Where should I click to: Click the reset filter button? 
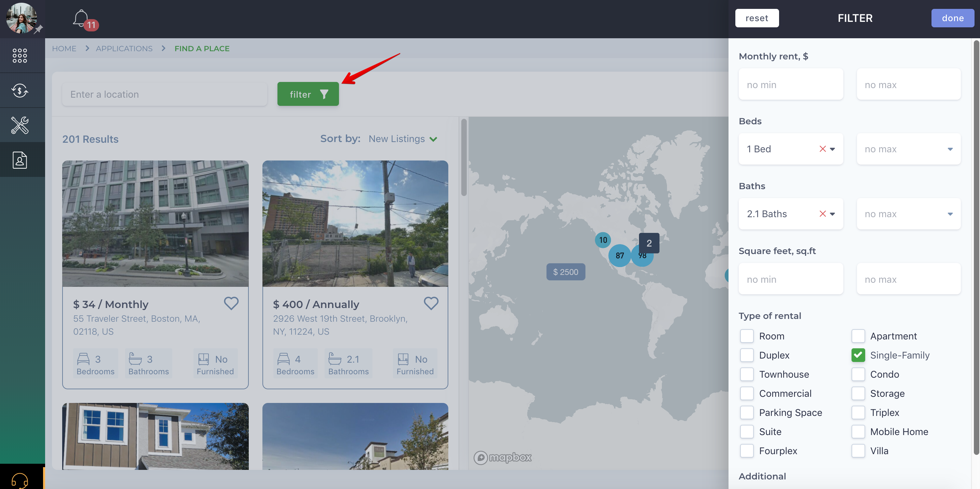pyautogui.click(x=757, y=18)
